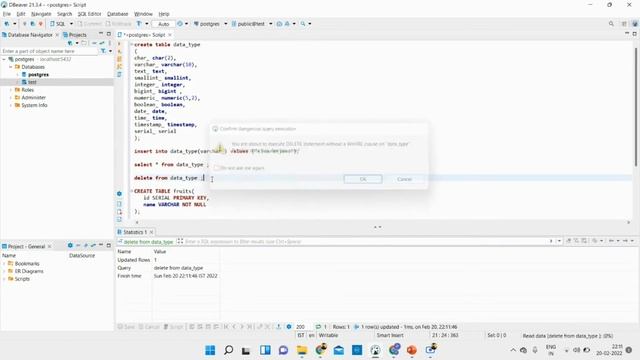Open the Navigate menu
This screenshot has width=640, height=360.
pos(41,14)
